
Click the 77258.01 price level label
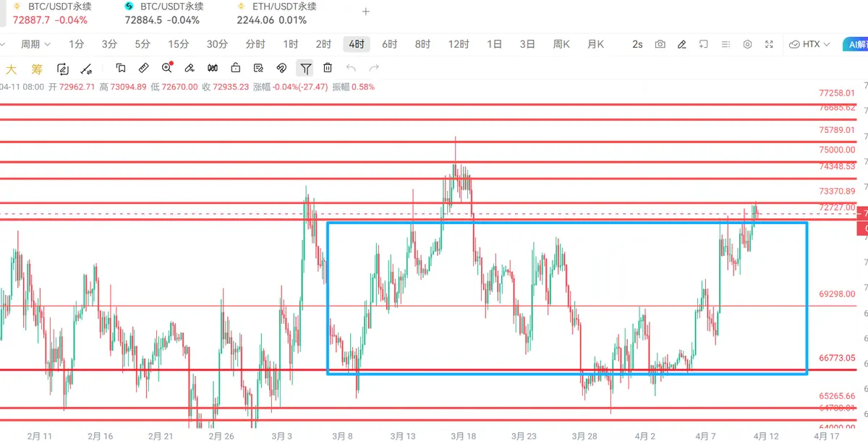(x=836, y=93)
